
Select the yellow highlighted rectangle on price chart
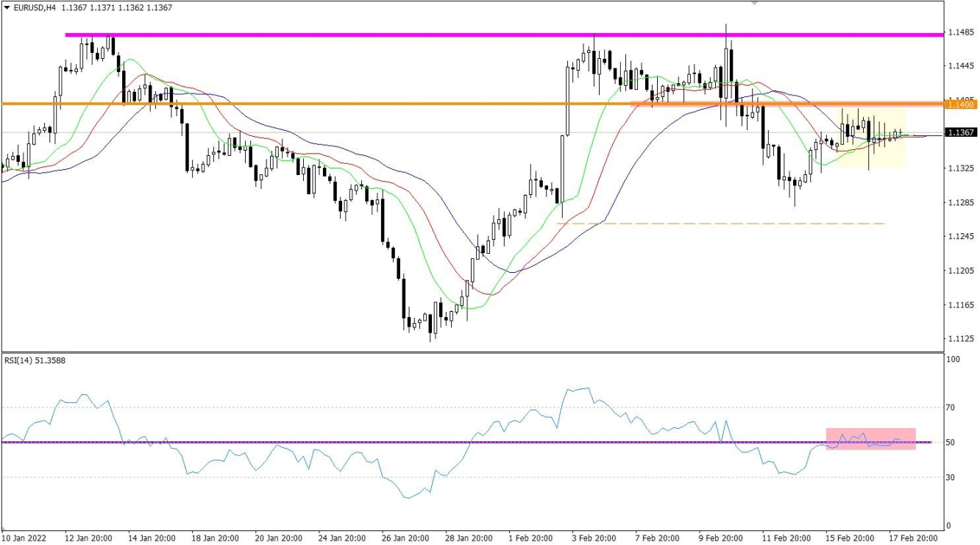pyautogui.click(x=870, y=138)
